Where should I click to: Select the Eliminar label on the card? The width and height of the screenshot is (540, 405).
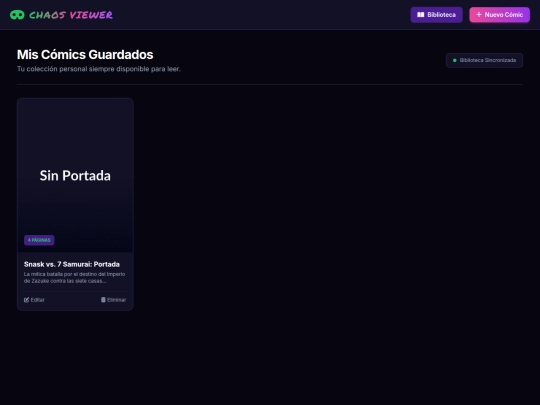point(116,300)
